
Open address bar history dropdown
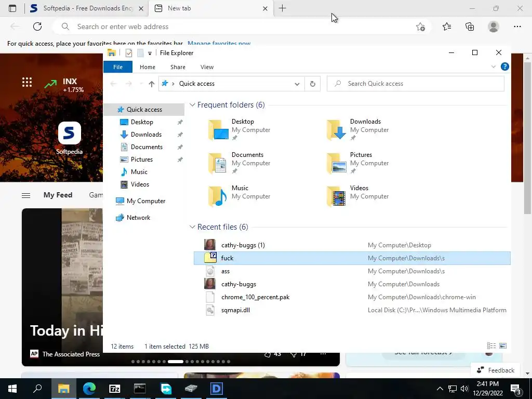pos(297,84)
